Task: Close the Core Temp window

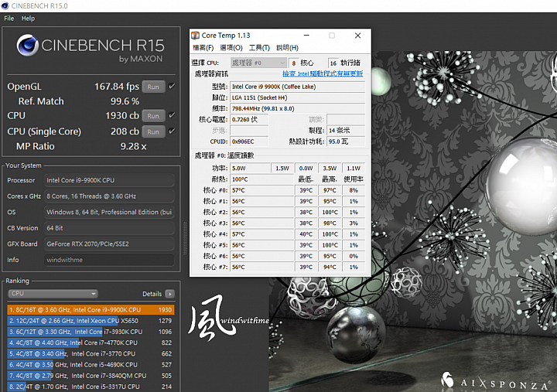Action: point(357,36)
